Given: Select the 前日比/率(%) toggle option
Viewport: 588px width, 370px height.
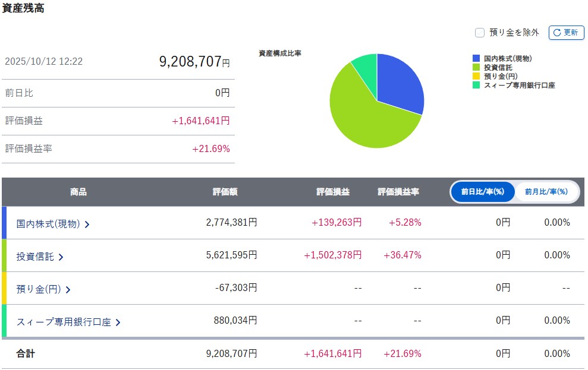Looking at the screenshot, I should pos(482,192).
